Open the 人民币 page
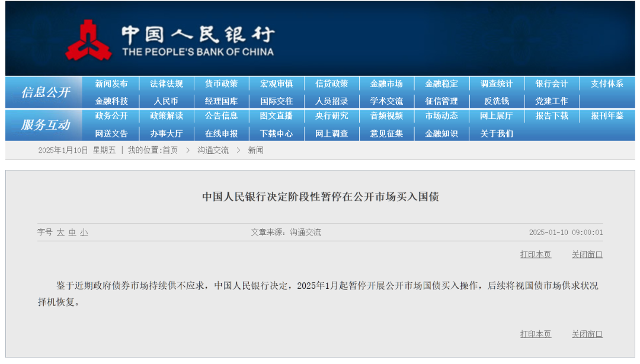This screenshot has height=364, width=640. pos(166,101)
